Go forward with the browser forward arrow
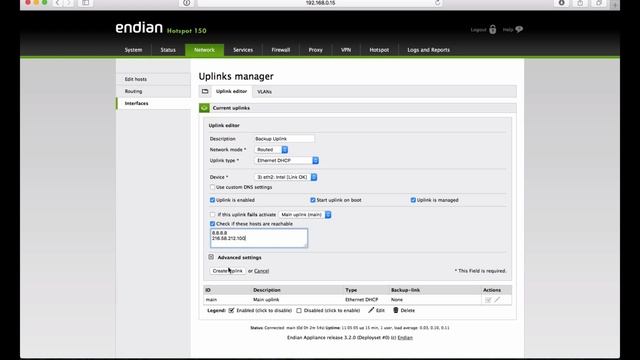 pyautogui.click(x=68, y=3)
